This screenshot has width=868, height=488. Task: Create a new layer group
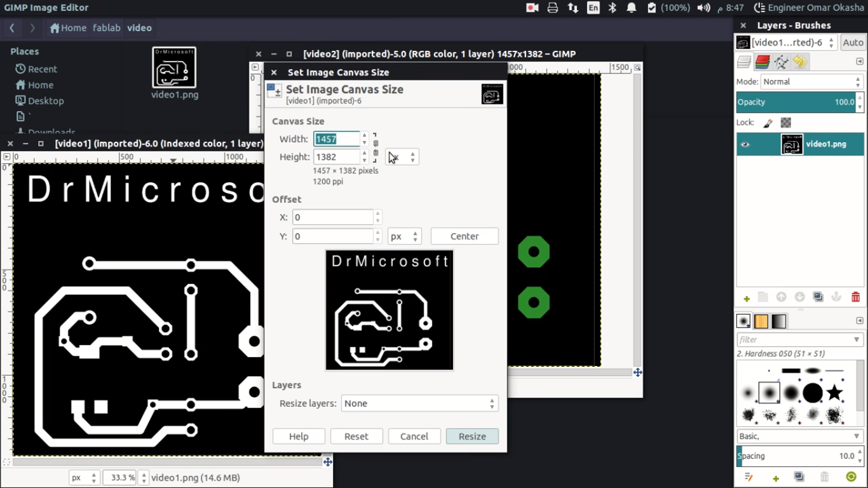coord(763,297)
